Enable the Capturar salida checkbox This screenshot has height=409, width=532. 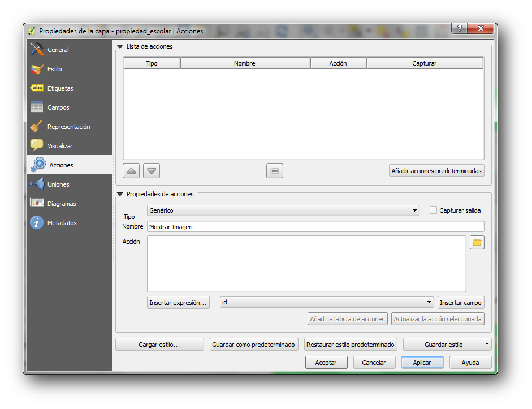tap(433, 210)
